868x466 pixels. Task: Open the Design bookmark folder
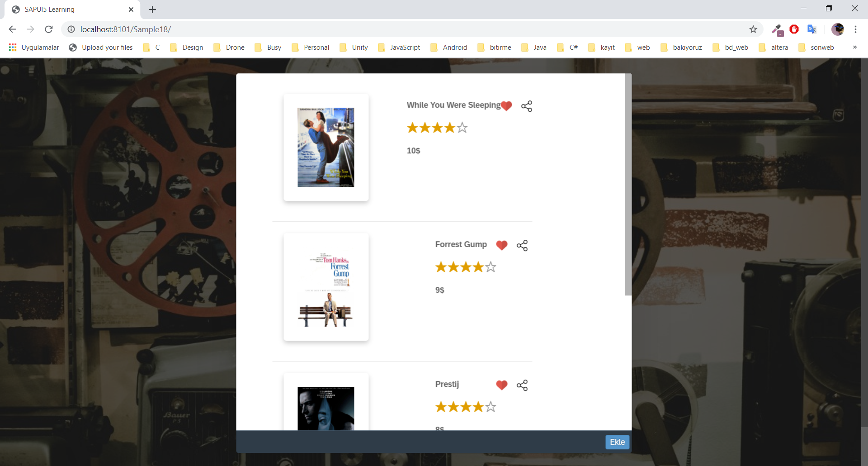point(187,47)
